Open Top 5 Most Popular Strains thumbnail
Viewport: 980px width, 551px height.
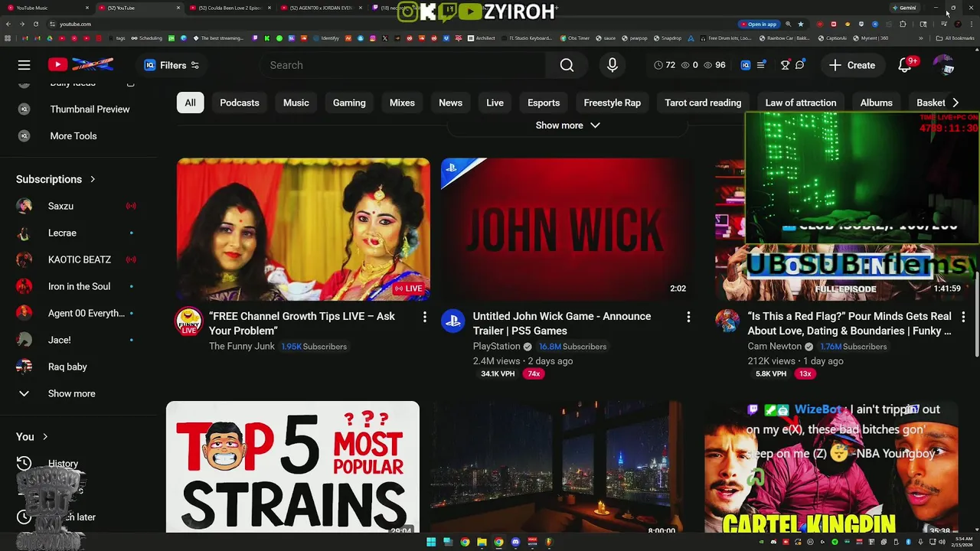tap(292, 467)
